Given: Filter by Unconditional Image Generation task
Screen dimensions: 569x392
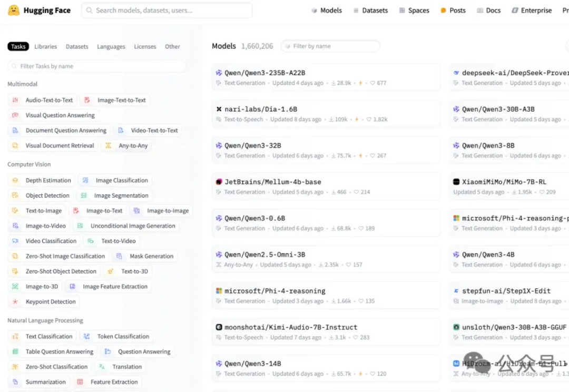Looking at the screenshot, I should [x=126, y=226].
